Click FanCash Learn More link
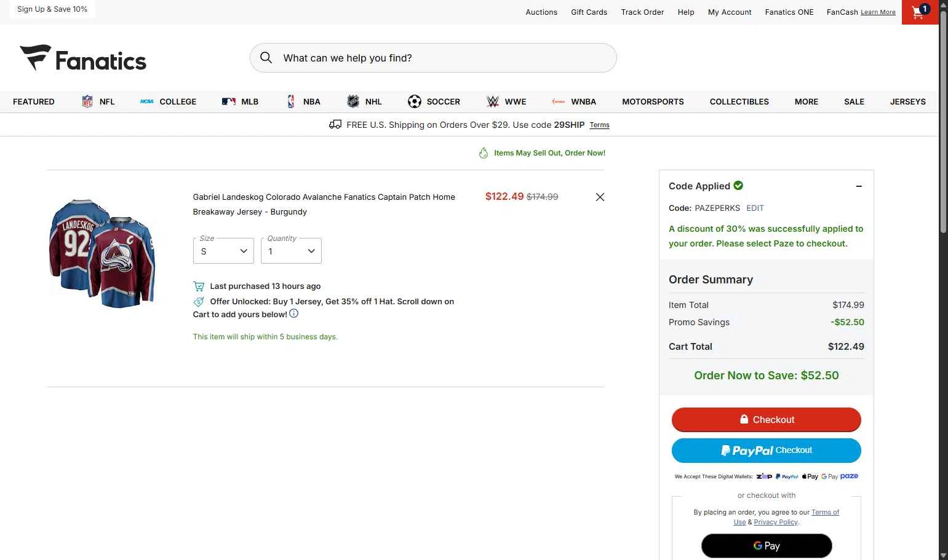Screen dimensions: 948x560 click(x=878, y=12)
